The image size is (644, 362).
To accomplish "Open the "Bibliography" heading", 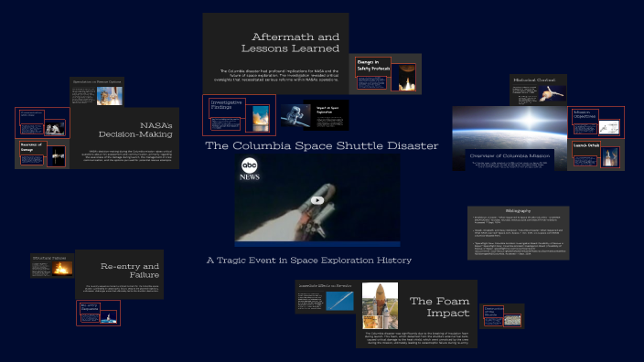I will click(x=518, y=211).
